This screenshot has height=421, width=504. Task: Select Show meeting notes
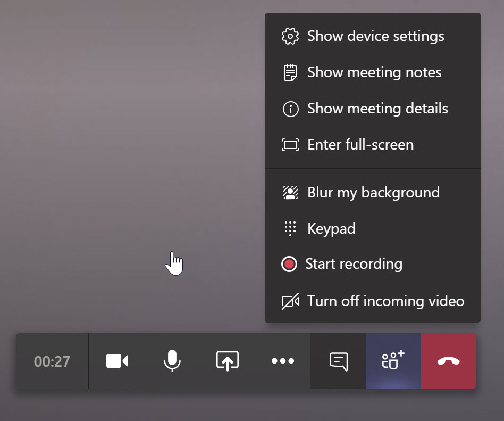[x=374, y=72]
